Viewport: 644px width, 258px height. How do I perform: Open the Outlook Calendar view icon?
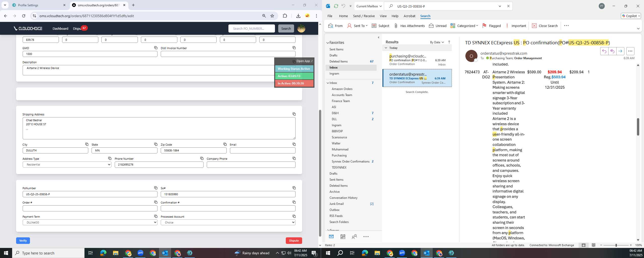343,237
